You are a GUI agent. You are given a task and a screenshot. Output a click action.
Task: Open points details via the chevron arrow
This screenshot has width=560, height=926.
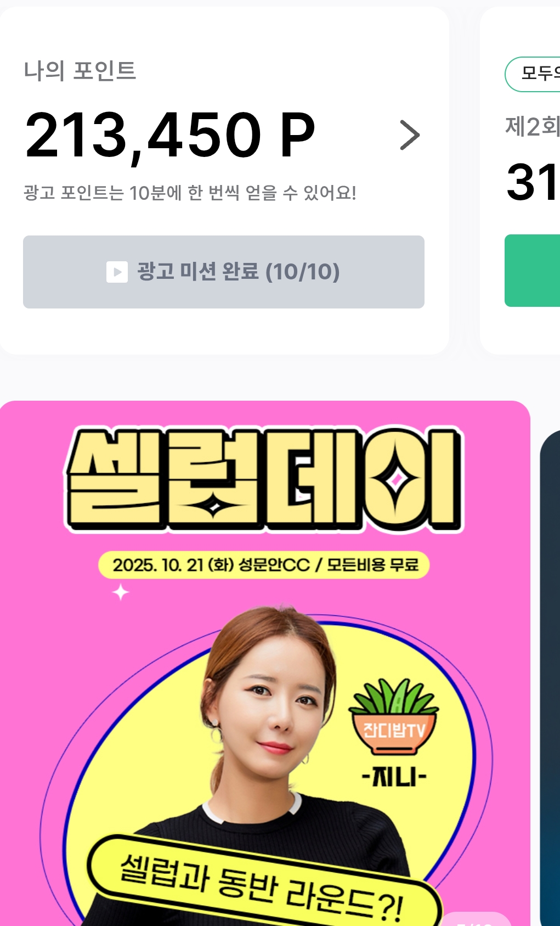click(x=410, y=135)
